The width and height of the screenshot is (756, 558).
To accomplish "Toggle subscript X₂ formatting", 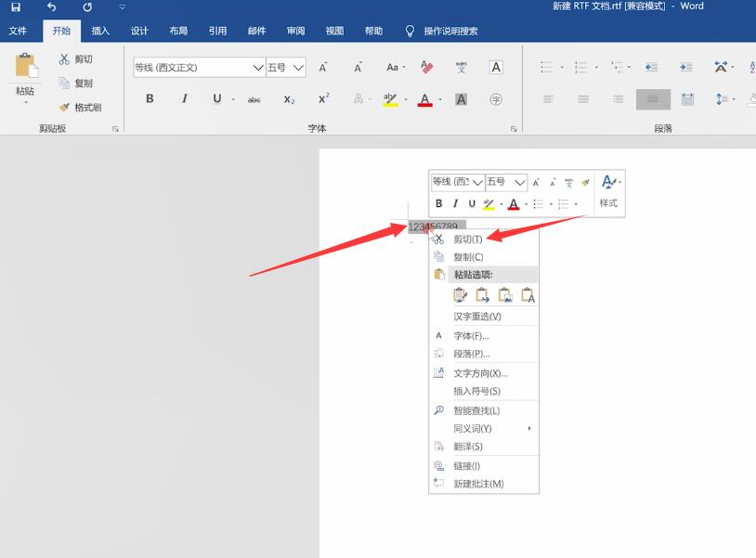I will pyautogui.click(x=289, y=99).
